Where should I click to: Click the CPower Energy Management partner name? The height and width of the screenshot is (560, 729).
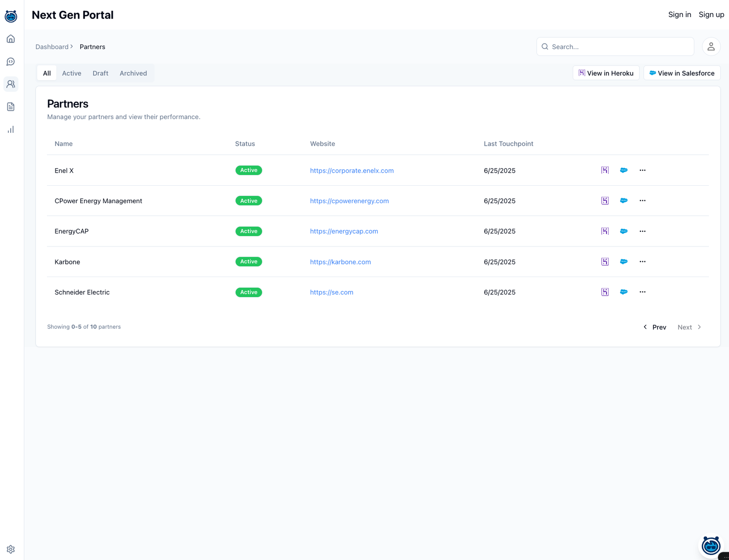click(x=98, y=201)
